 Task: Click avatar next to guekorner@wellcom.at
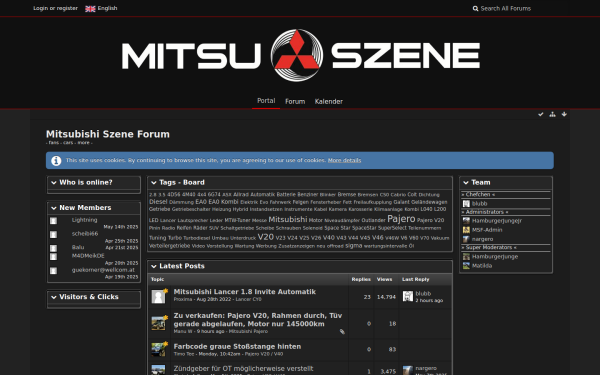[54, 271]
